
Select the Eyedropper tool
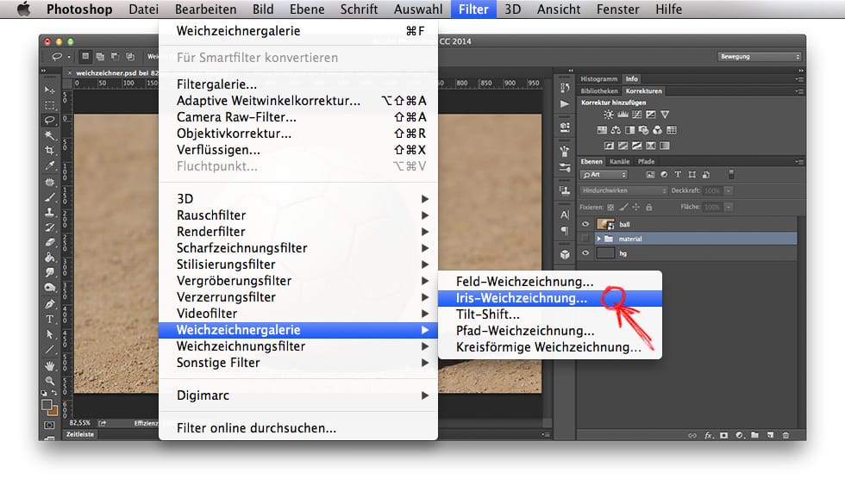coord(50,165)
